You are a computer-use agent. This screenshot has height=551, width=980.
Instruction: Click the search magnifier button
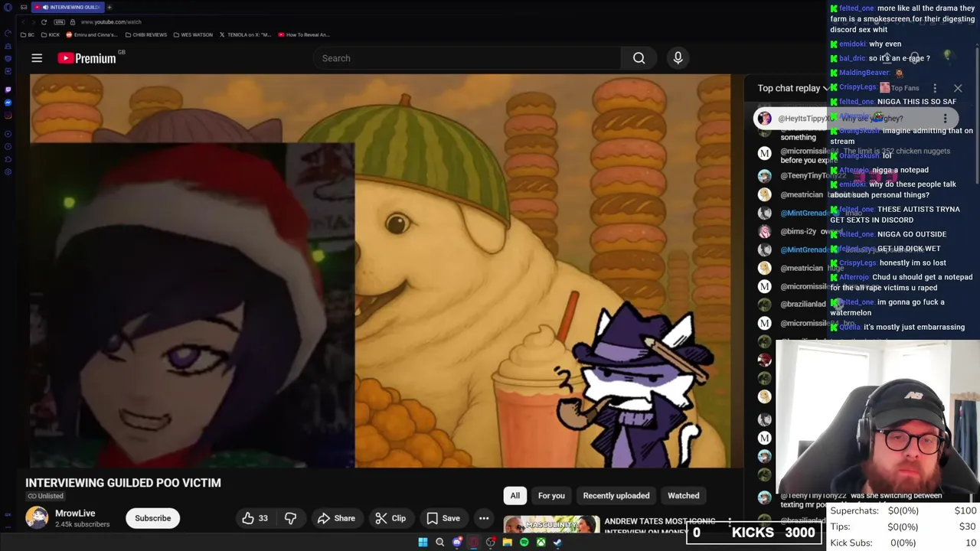639,58
